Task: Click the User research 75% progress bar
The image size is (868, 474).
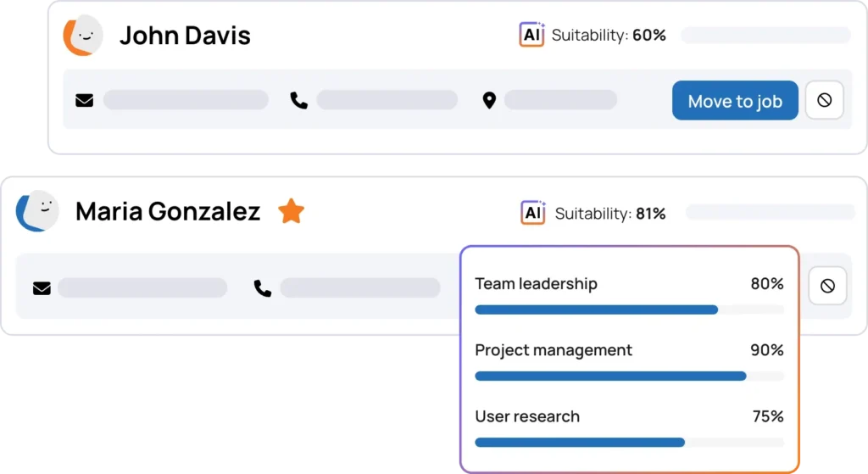Action: pos(628,442)
